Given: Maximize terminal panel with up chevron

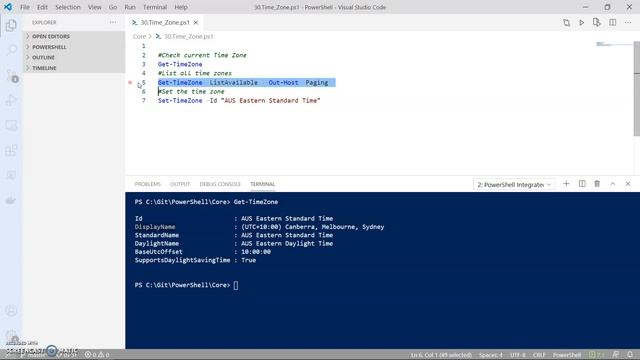Looking at the screenshot, I should tap(613, 184).
